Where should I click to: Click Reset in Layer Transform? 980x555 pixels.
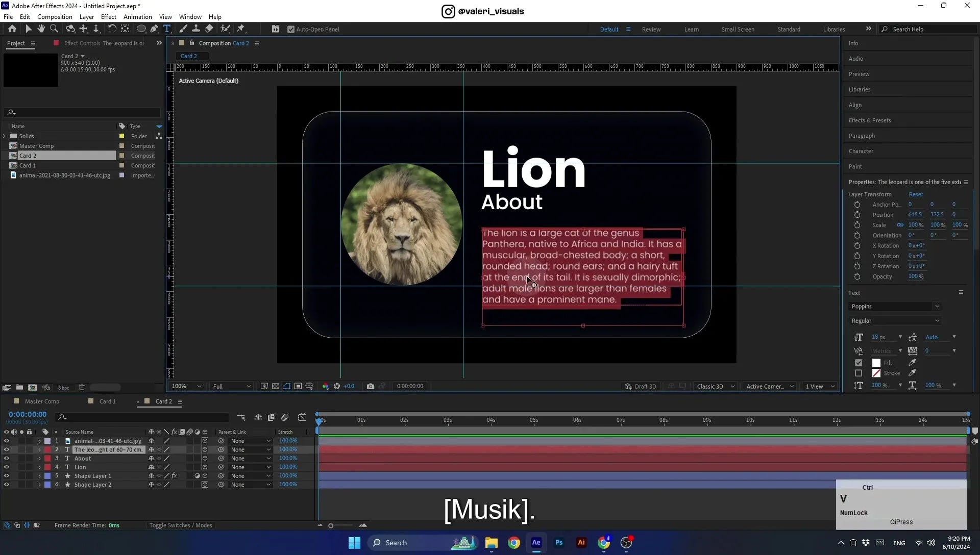pyautogui.click(x=916, y=194)
